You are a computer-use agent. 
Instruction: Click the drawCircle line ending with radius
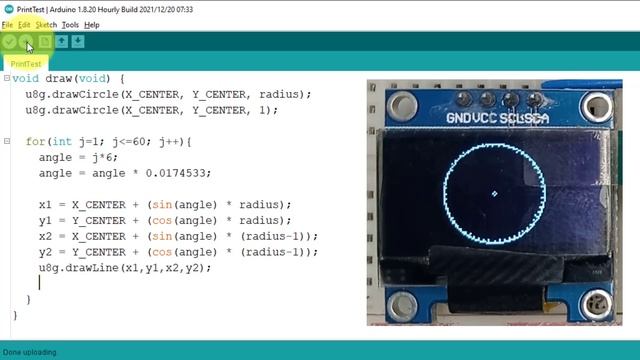coord(168,94)
